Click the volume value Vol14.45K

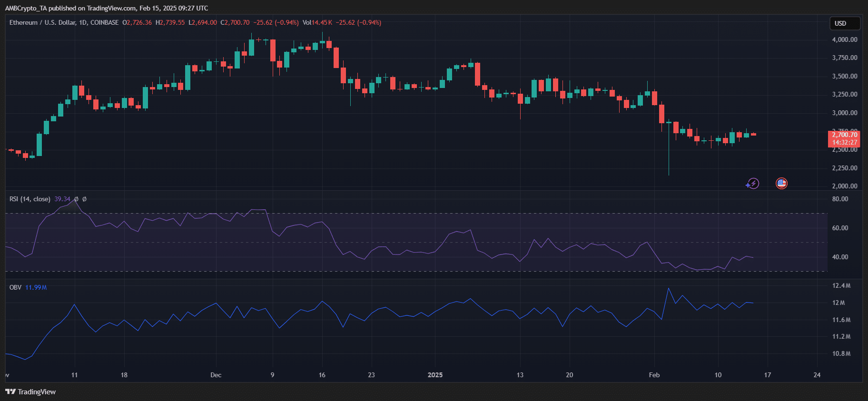(x=317, y=22)
